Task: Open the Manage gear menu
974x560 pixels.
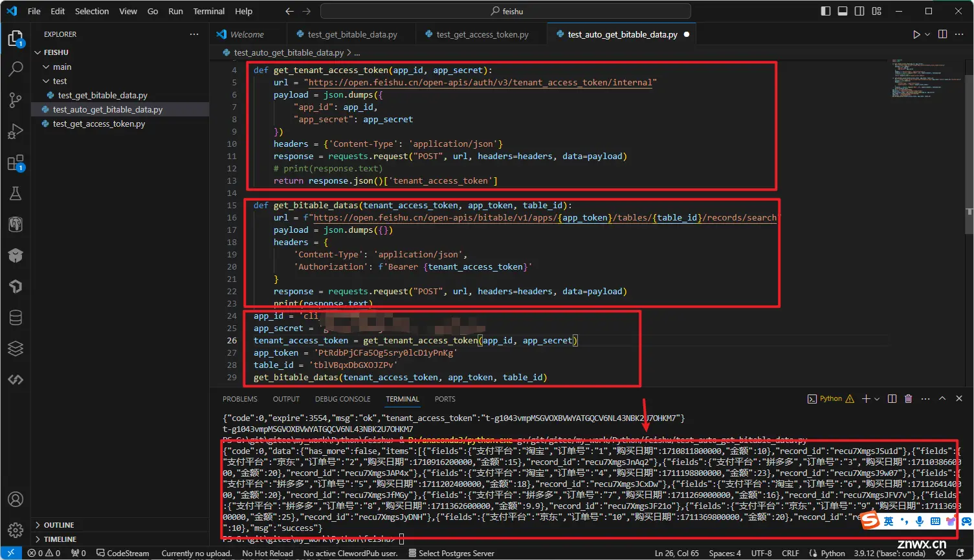Action: pos(16,530)
